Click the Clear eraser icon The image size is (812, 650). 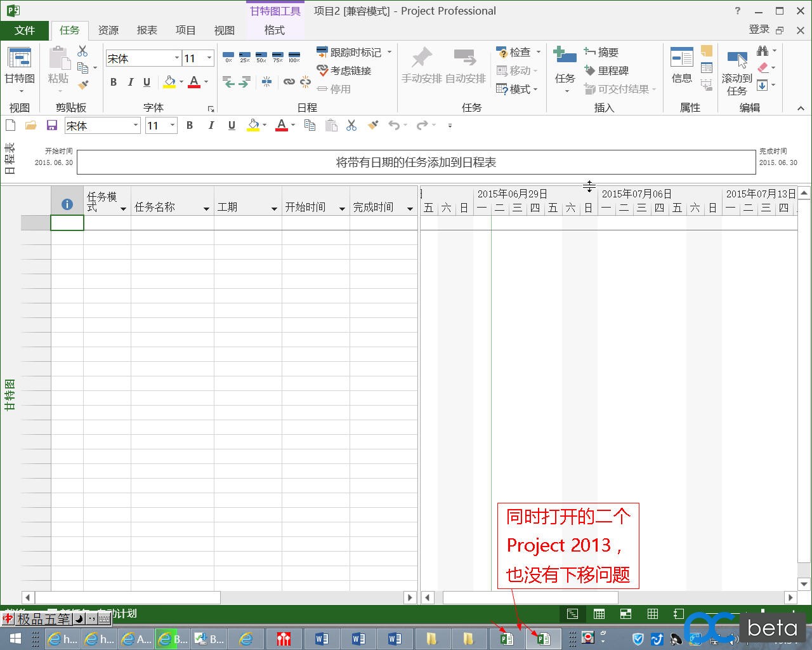(763, 68)
